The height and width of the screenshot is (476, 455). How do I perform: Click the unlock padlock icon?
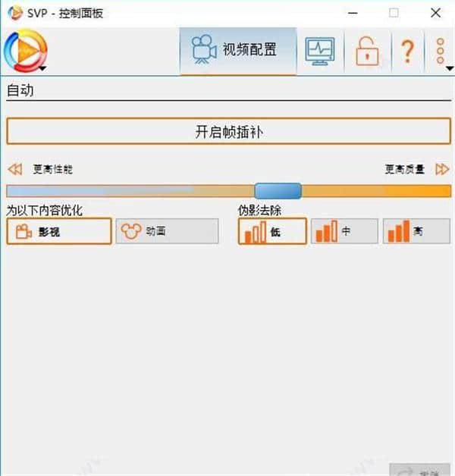pos(367,51)
